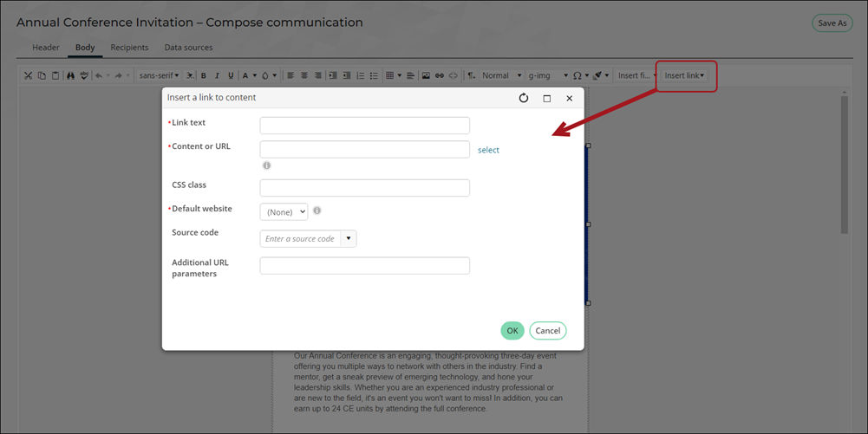Click the Omega special character icon
The height and width of the screenshot is (434, 868).
[578, 75]
